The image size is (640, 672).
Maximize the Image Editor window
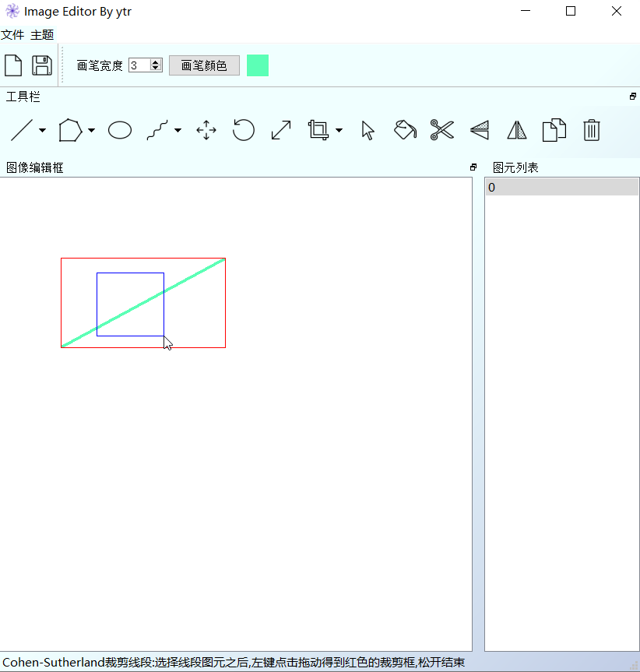pos(571,11)
